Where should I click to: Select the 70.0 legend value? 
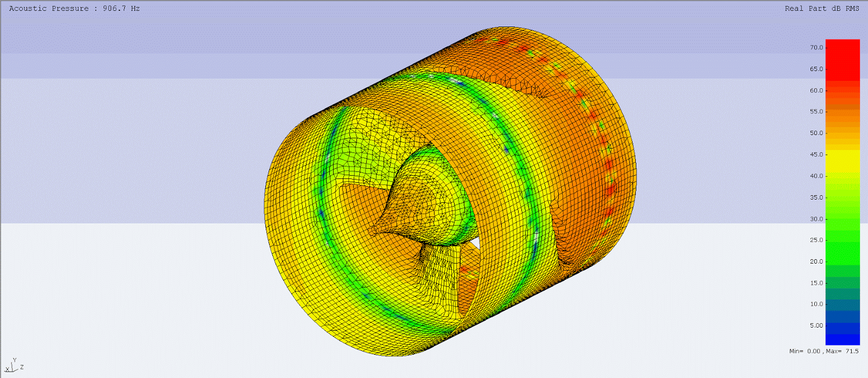[x=816, y=48]
